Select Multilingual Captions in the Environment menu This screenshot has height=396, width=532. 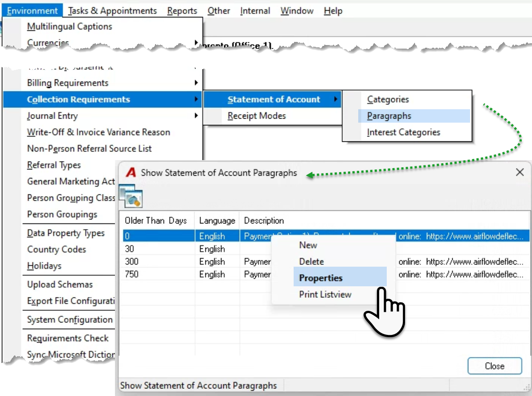pos(103,26)
